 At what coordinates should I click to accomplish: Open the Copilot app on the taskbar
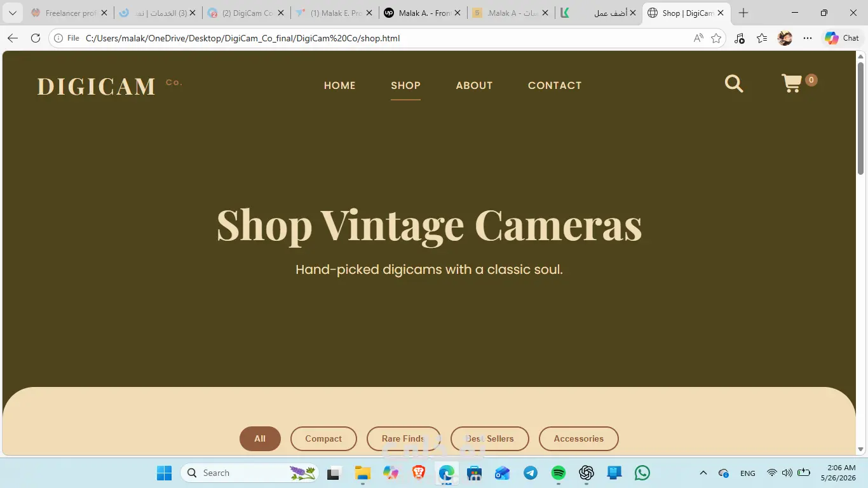pos(391,473)
